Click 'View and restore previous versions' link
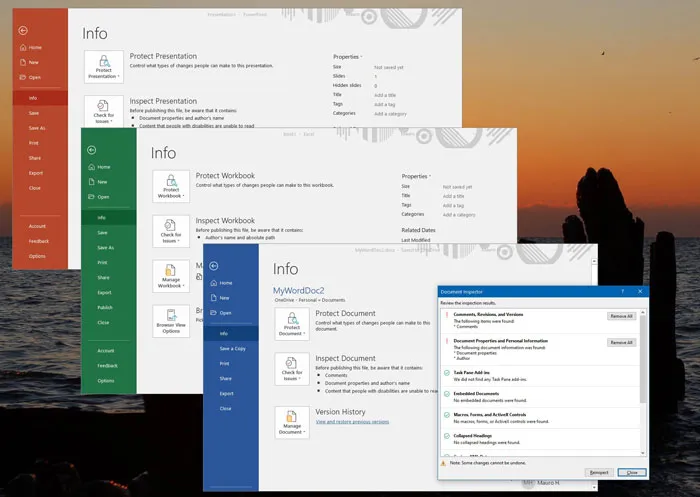The height and width of the screenshot is (497, 700). 352,422
